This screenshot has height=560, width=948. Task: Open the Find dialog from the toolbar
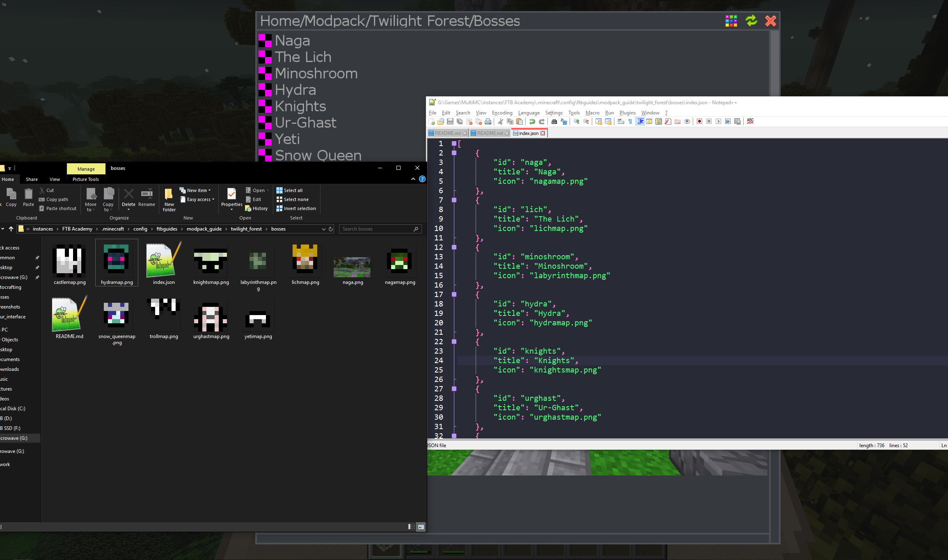tap(554, 121)
